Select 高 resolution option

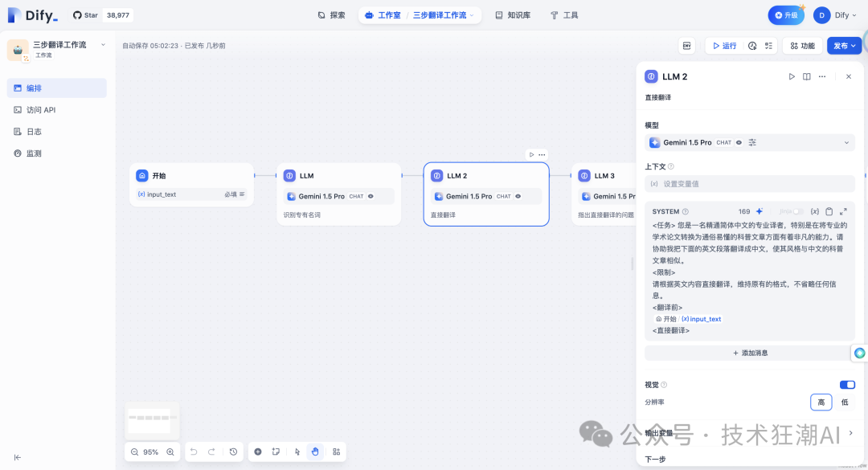point(821,403)
